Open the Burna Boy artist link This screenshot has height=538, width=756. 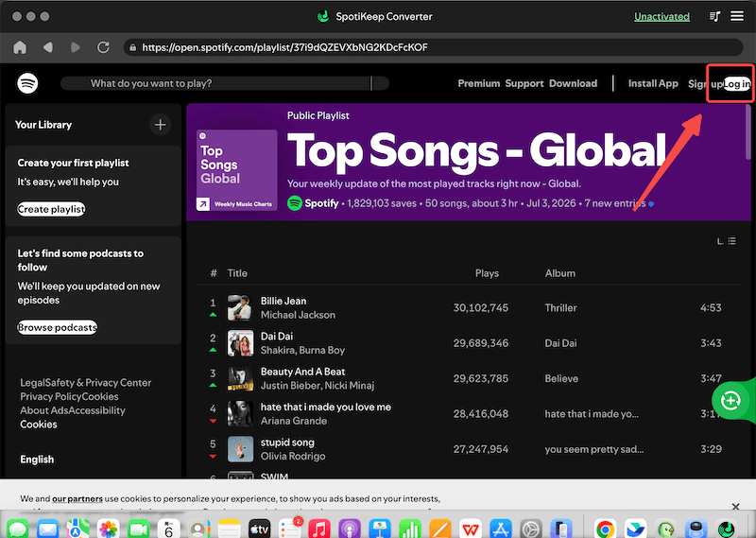[x=321, y=350]
